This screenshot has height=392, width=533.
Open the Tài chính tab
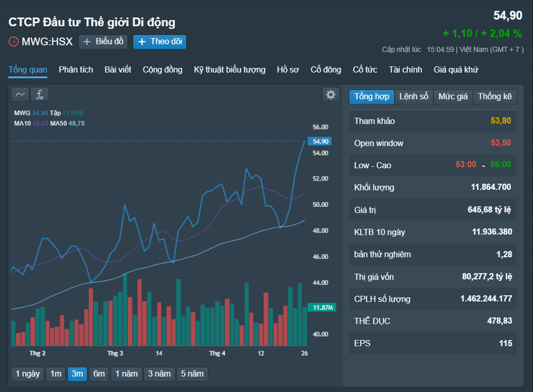point(405,69)
